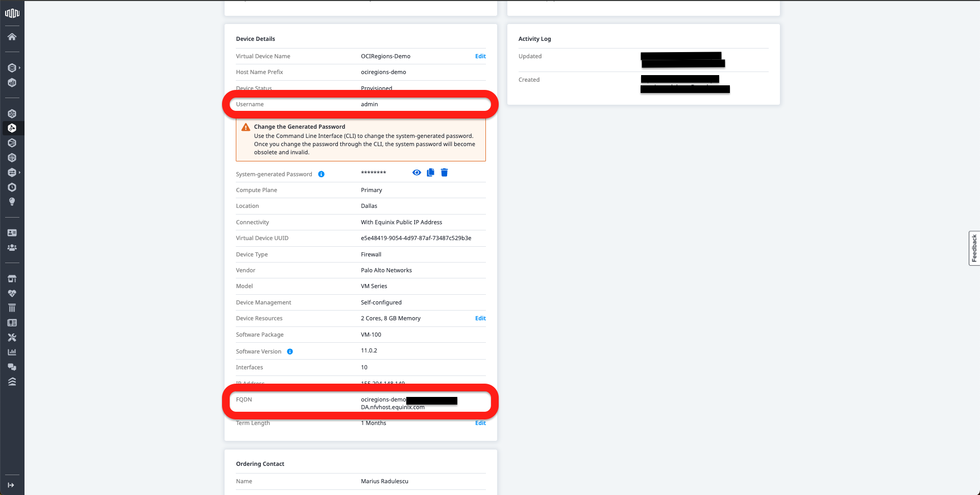Edit the Device Resources setting

(480, 318)
